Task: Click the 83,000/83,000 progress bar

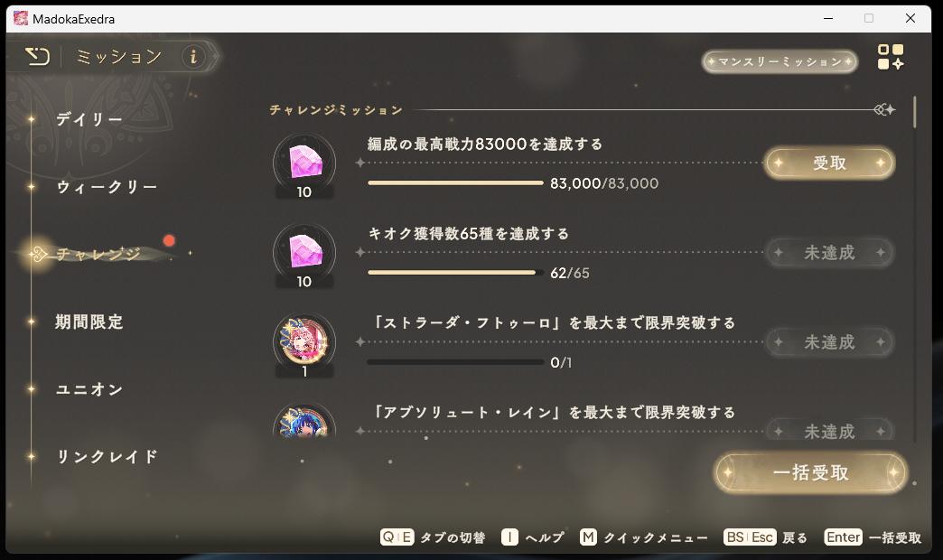Action: (x=455, y=182)
